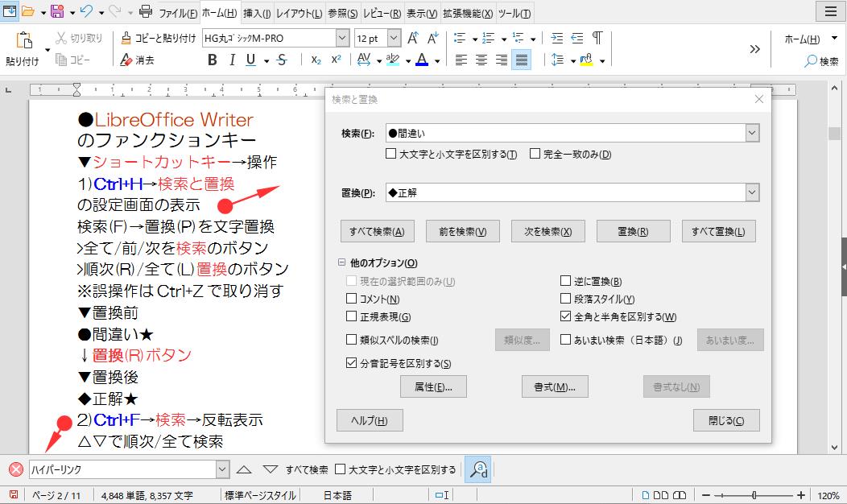Viewport: 847px width, 504px height.
Task: Open the 参照 tab
Action: [x=342, y=13]
